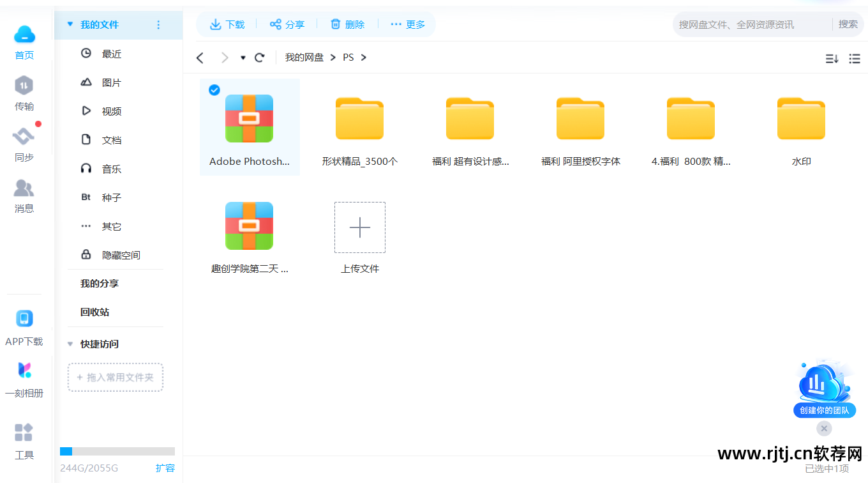Screen dimensions: 868x483
Task: Open the 消息 messages panel
Action: [24, 195]
